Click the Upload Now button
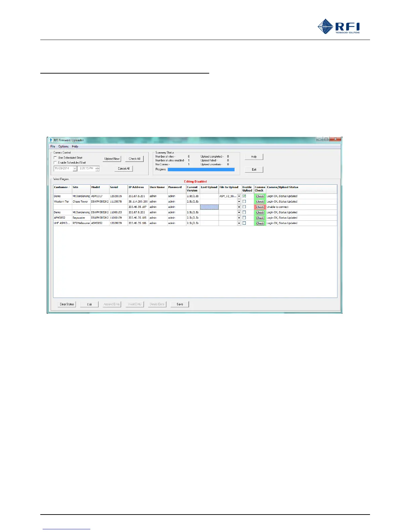 (x=112, y=159)
